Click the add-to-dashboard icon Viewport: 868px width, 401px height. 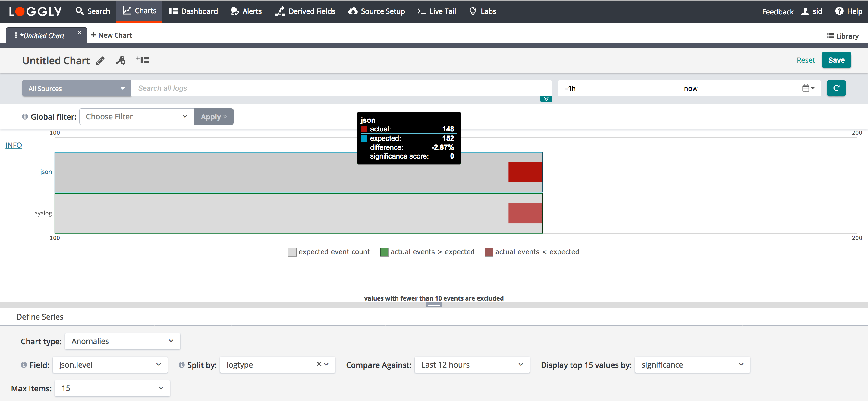click(x=143, y=60)
